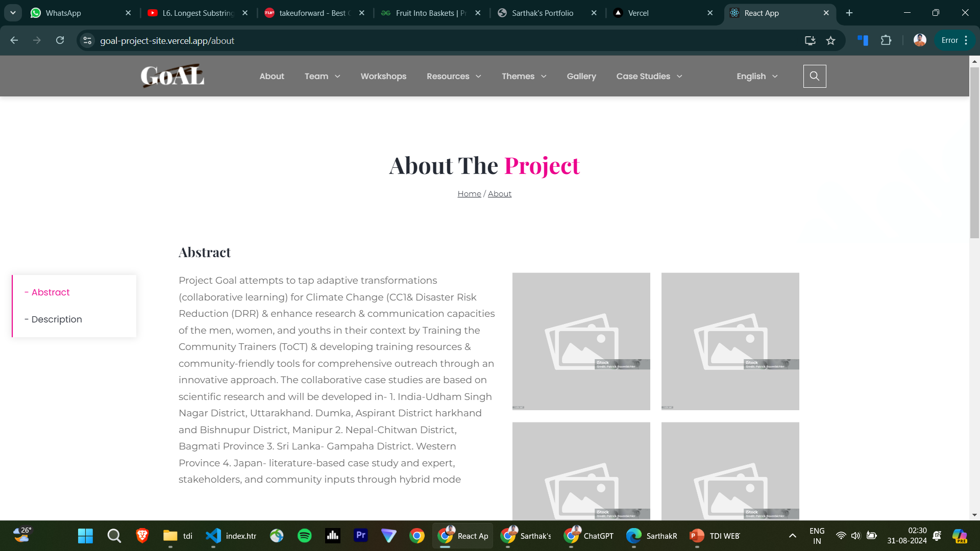Screen dimensions: 980x551
Task: Click the first placeholder image thumbnail
Action: (x=581, y=341)
